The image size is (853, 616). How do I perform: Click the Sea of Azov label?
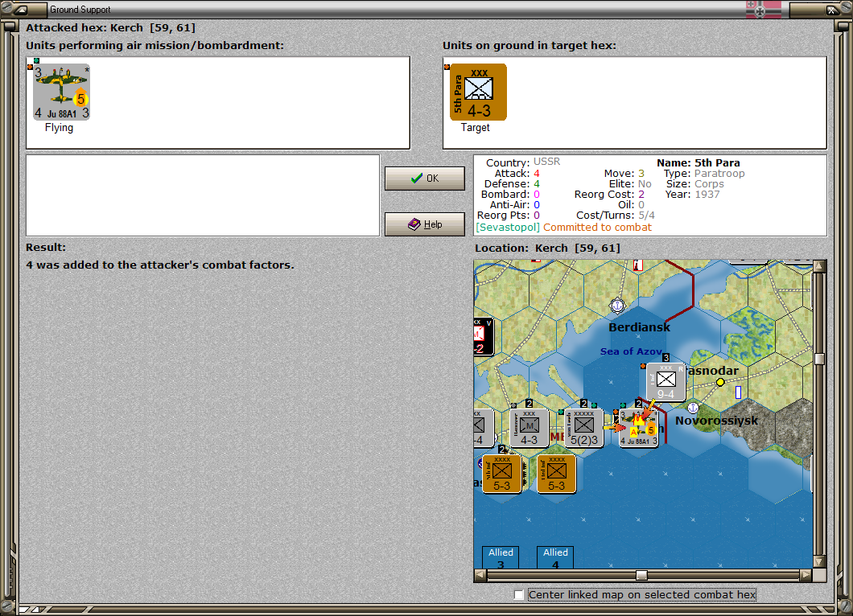pyautogui.click(x=631, y=351)
